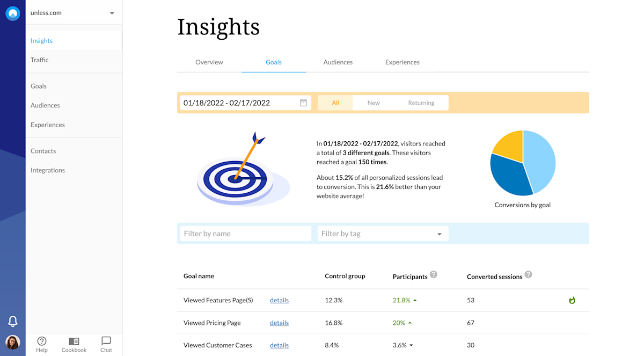Viewport: 644px width, 356px height.
Task: Click the down arrow beside 3.6%
Action: 411,345
